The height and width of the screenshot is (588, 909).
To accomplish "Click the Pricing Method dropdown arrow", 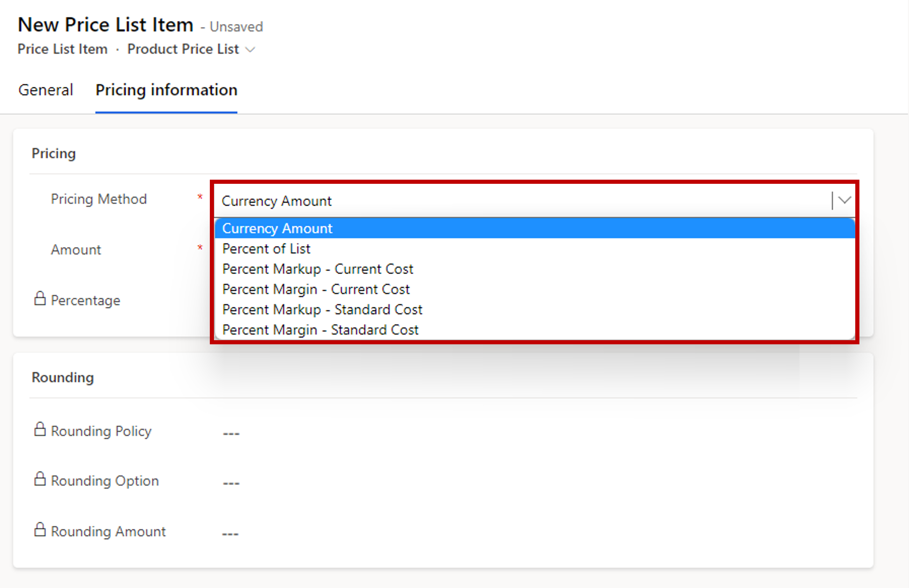I will (844, 200).
